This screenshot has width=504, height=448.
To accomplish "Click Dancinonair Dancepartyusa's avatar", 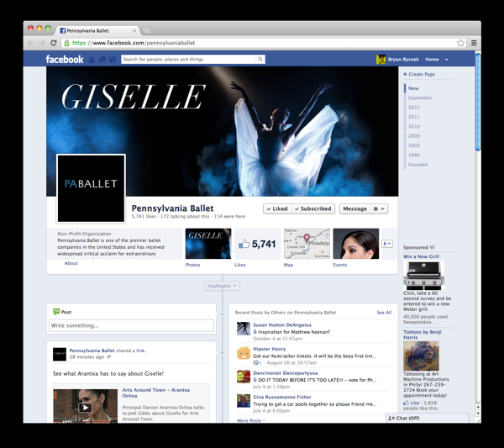I will 244,377.
